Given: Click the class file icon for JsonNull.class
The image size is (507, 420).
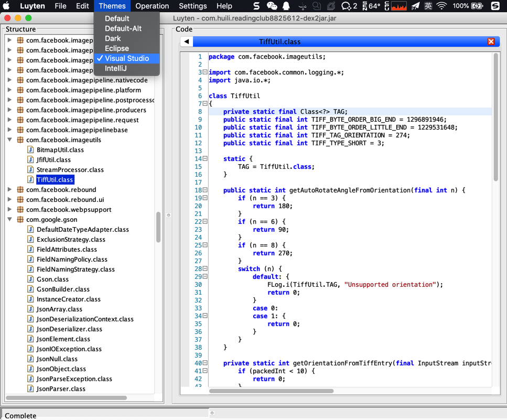Looking at the screenshot, I should pyautogui.click(x=30, y=359).
